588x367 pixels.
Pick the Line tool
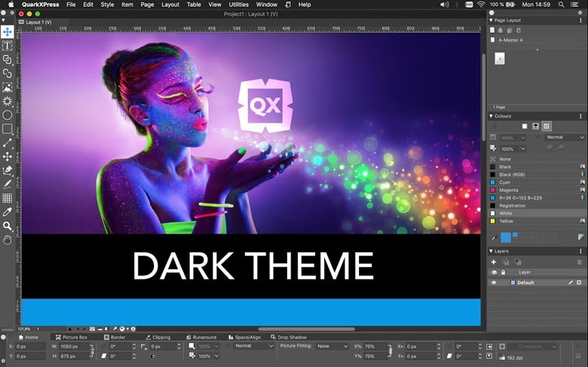(x=7, y=143)
